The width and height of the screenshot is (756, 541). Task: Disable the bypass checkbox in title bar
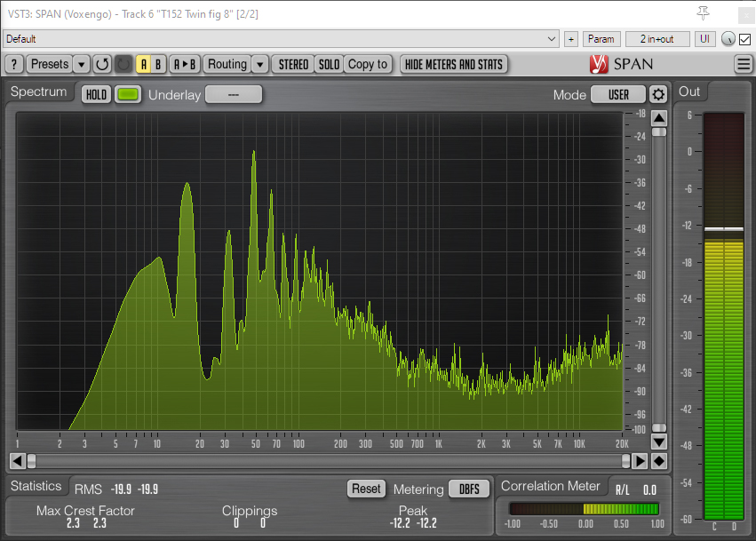(744, 39)
